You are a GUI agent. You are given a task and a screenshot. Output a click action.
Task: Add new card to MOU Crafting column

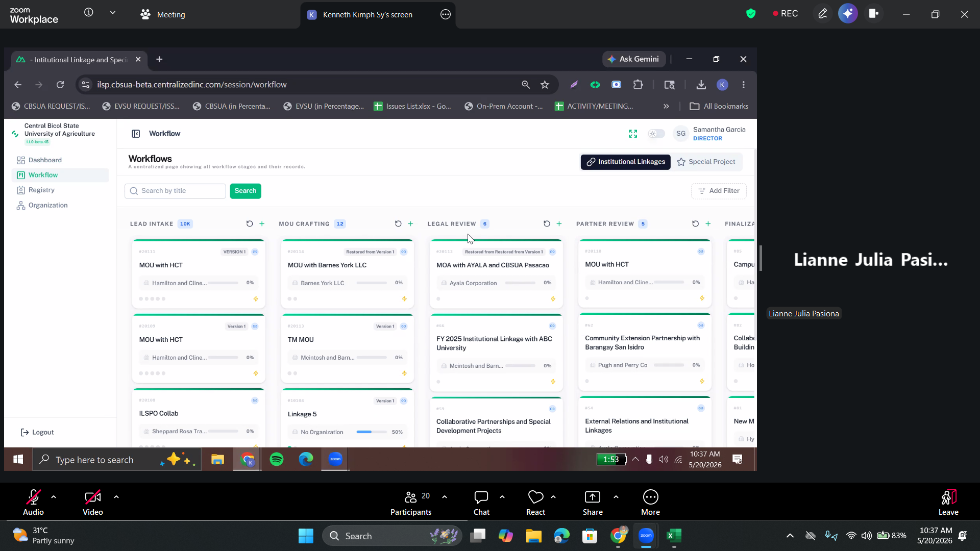(410, 224)
